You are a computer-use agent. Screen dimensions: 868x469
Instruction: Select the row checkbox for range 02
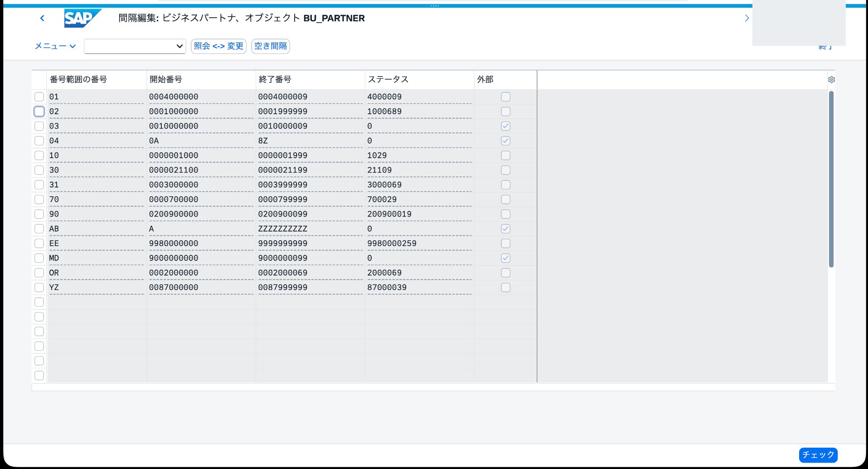click(x=39, y=111)
